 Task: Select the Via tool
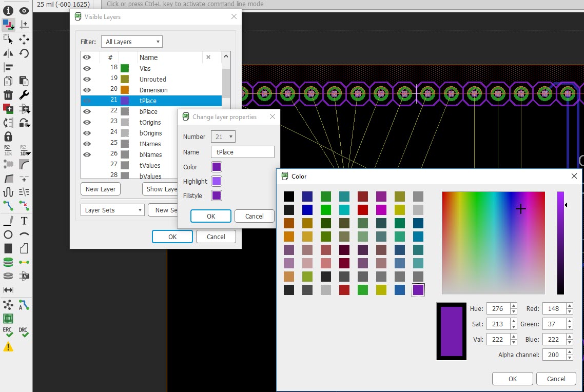coord(8,263)
